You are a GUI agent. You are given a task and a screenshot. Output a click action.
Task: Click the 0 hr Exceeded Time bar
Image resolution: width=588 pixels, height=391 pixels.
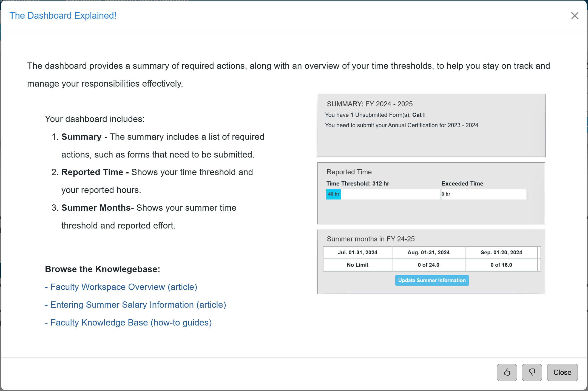tap(484, 194)
